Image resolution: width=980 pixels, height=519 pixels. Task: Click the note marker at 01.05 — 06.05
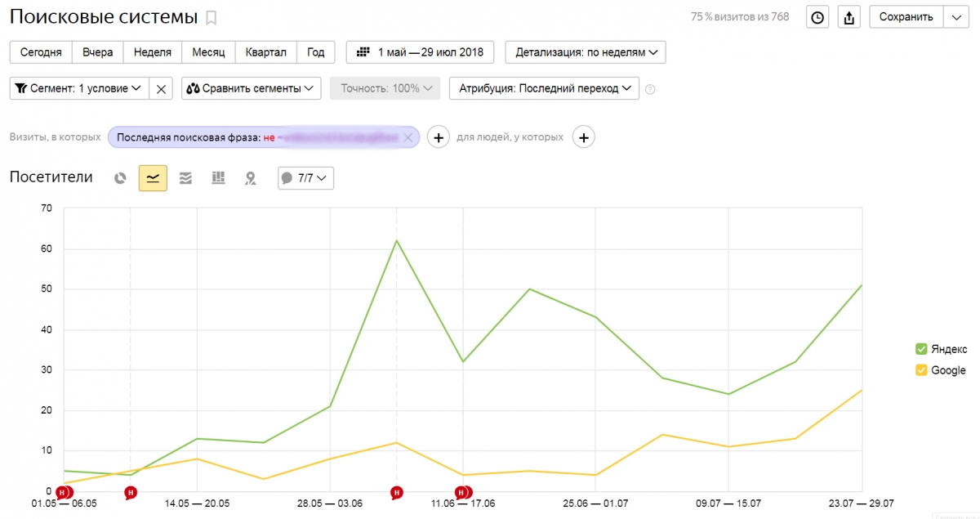pos(65,493)
